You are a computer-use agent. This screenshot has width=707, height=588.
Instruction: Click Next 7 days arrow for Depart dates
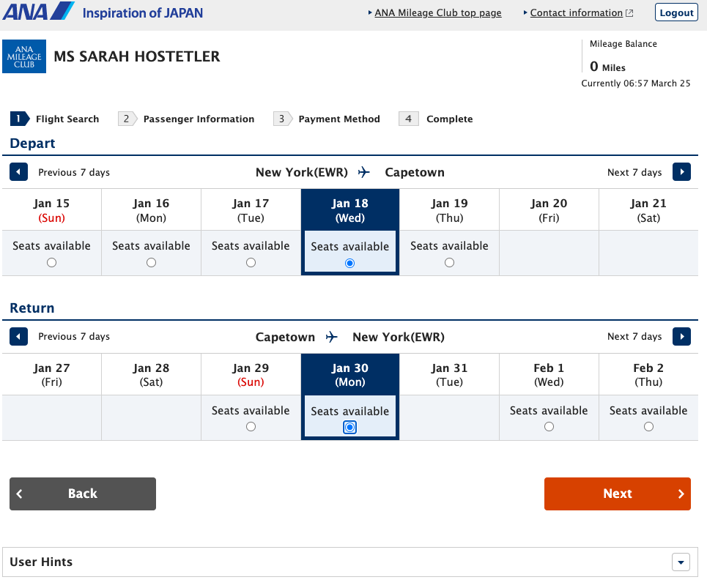coord(681,171)
